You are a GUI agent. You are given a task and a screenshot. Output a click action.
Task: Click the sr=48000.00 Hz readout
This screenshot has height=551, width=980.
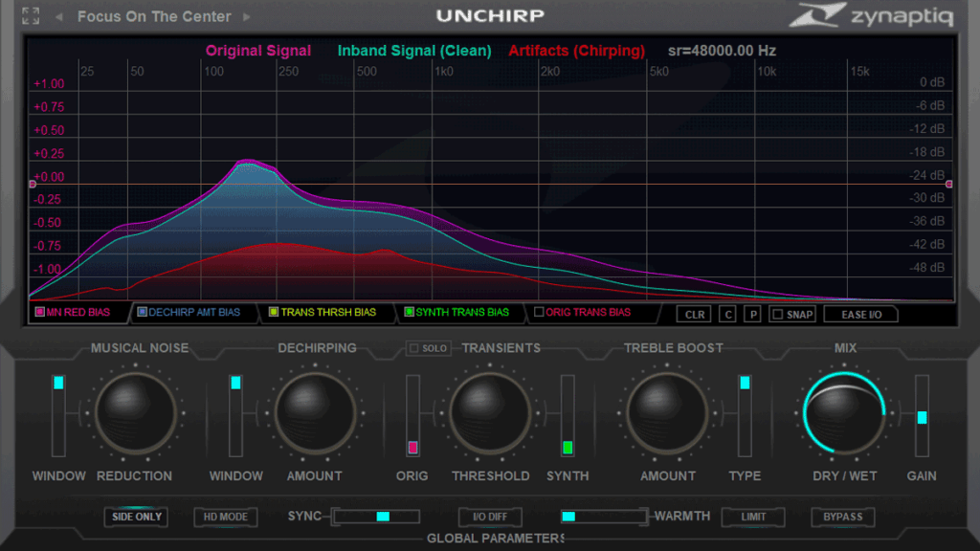tap(722, 51)
